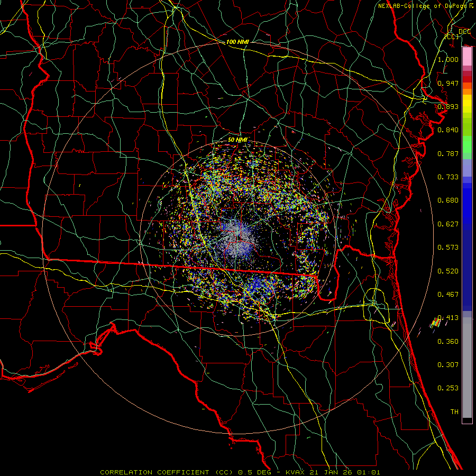Screen dimensions: 476x476
Task: Click the 0.467 legend value
Action: tap(448, 295)
